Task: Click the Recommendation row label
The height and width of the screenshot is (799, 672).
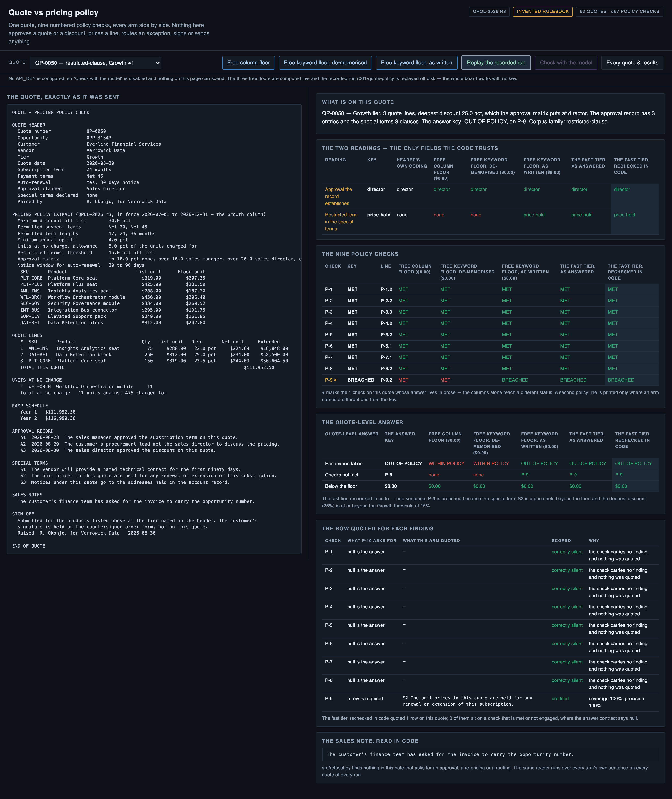Action: [344, 464]
